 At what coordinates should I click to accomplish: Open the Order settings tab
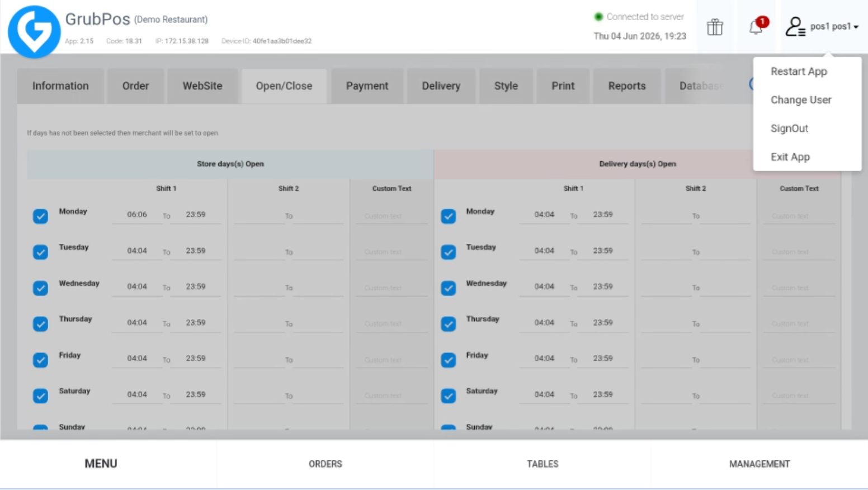coord(135,86)
